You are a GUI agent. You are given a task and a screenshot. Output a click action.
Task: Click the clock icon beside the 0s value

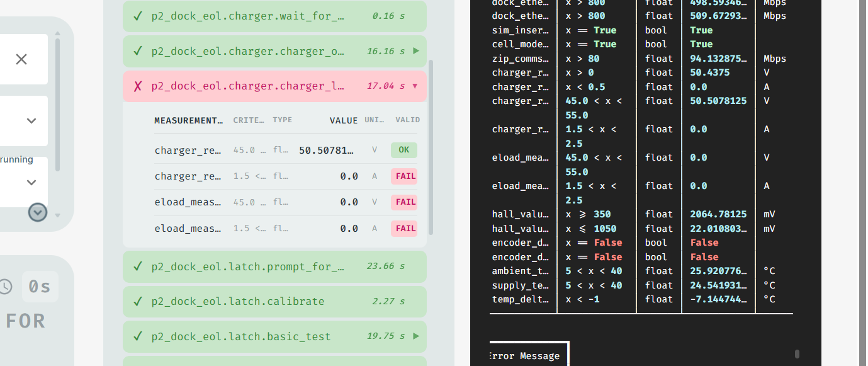pyautogui.click(x=6, y=287)
